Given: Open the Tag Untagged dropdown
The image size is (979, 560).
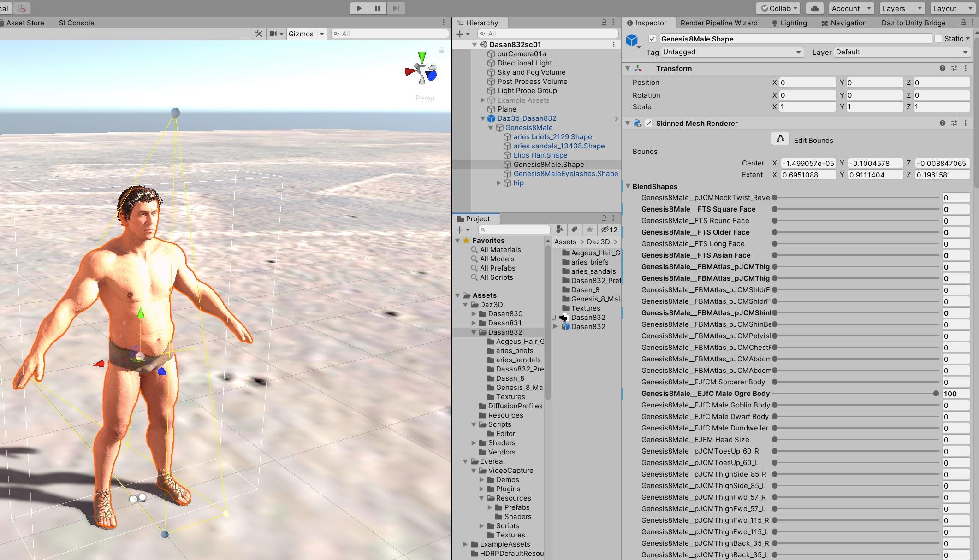Looking at the screenshot, I should [x=731, y=52].
